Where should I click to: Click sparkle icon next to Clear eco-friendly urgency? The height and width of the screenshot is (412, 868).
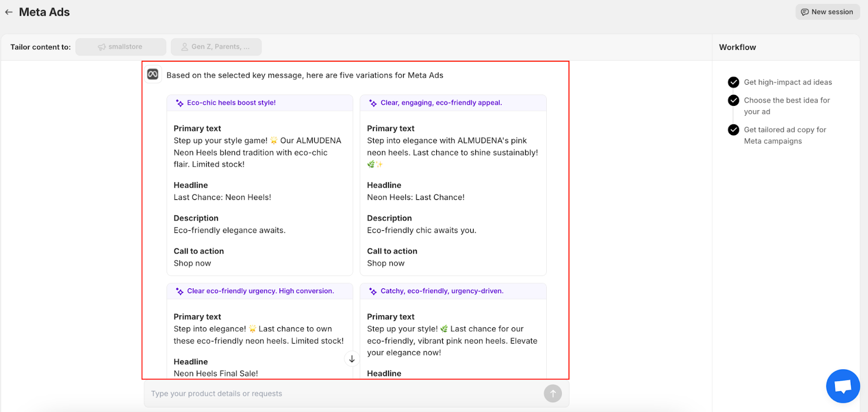coord(180,291)
